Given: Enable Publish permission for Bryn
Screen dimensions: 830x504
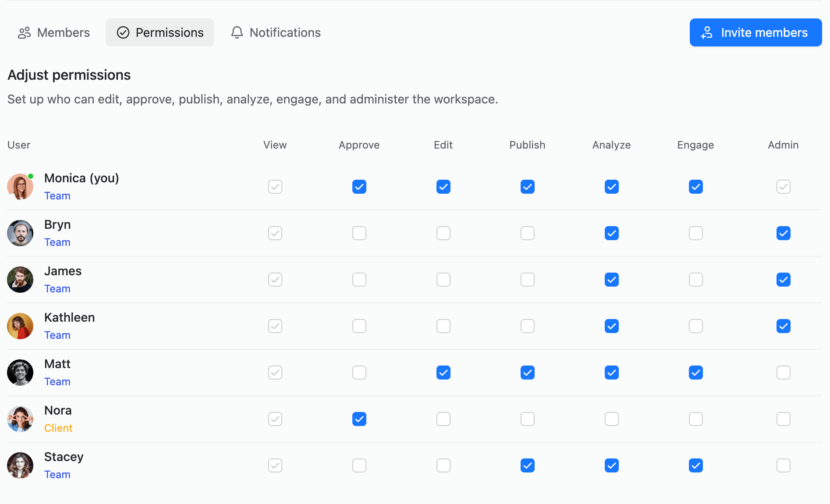Looking at the screenshot, I should point(528,233).
